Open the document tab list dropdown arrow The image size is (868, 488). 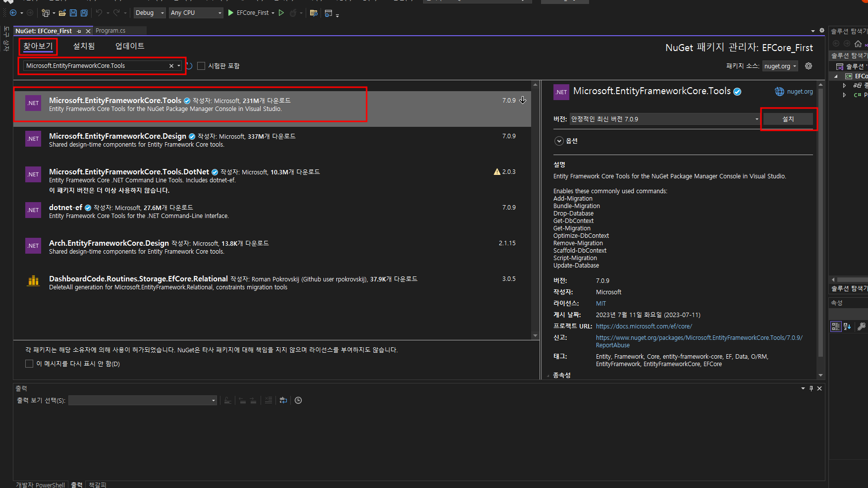(x=813, y=31)
